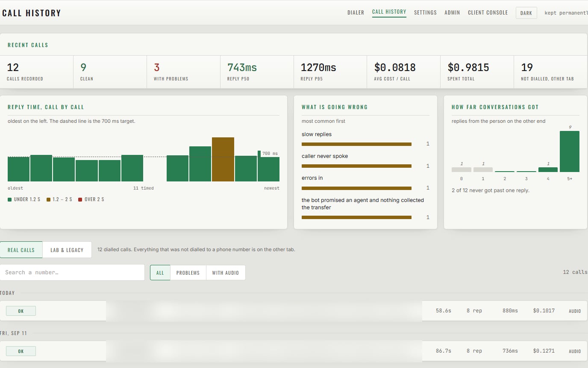Click the 58.6s duration value

444,311
